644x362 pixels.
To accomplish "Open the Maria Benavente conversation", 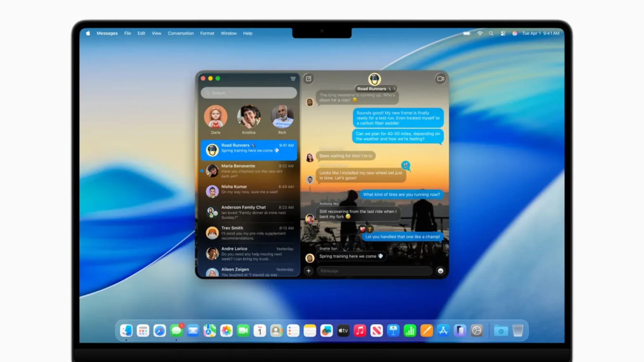I will click(249, 171).
